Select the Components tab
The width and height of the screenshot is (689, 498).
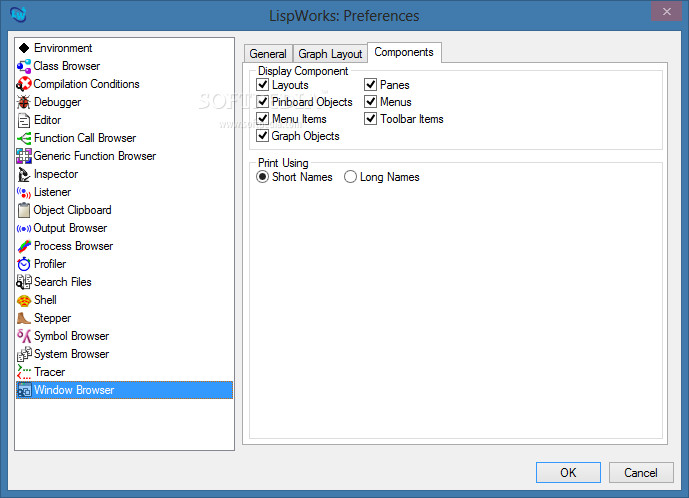click(x=404, y=52)
